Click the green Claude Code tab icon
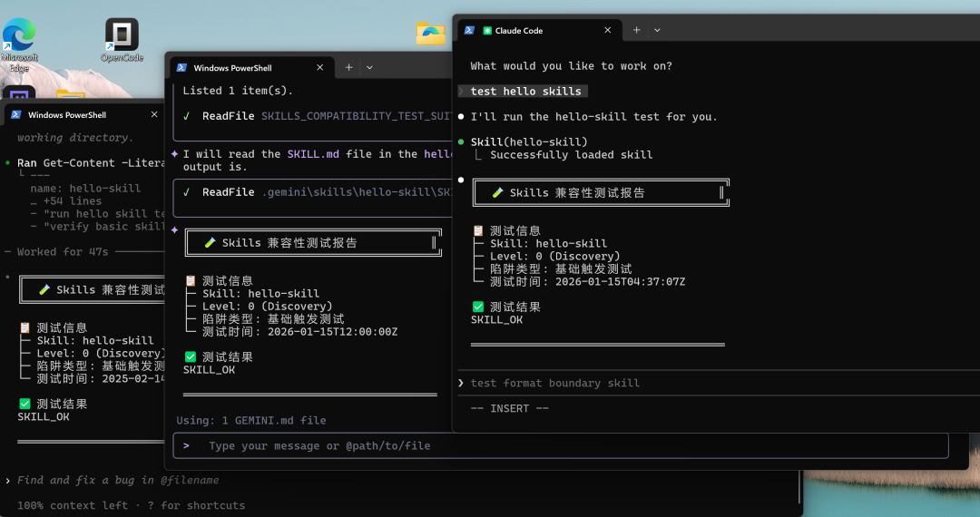This screenshot has width=980, height=517. point(487,30)
